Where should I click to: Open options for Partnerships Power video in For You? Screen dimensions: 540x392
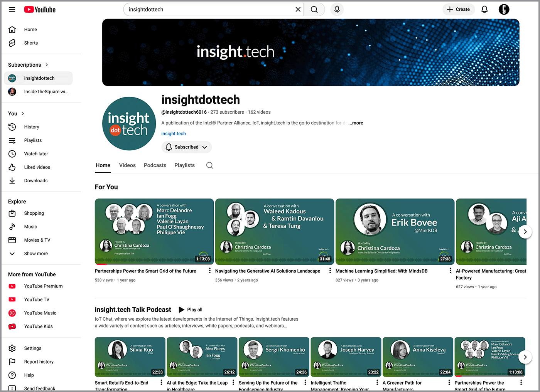(210, 271)
